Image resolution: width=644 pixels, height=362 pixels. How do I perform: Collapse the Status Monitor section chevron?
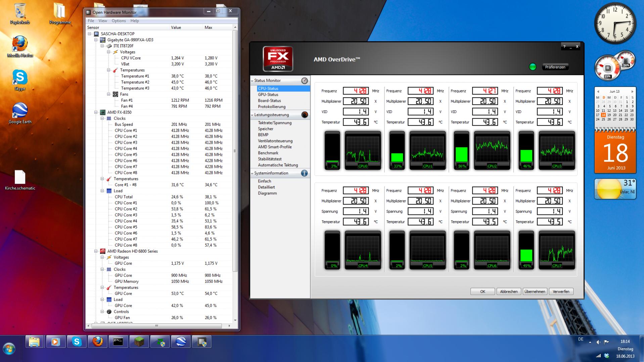pyautogui.click(x=252, y=81)
